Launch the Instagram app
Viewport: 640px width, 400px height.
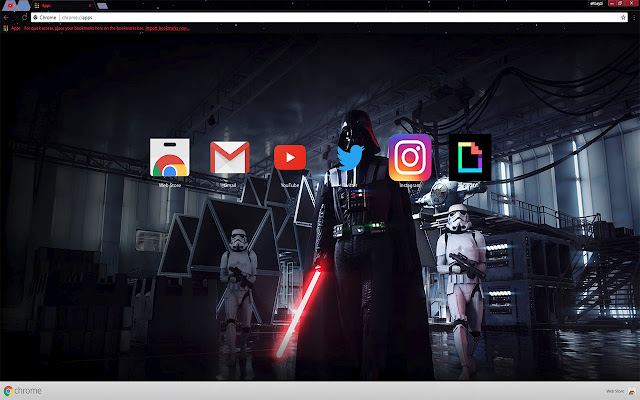(x=410, y=157)
